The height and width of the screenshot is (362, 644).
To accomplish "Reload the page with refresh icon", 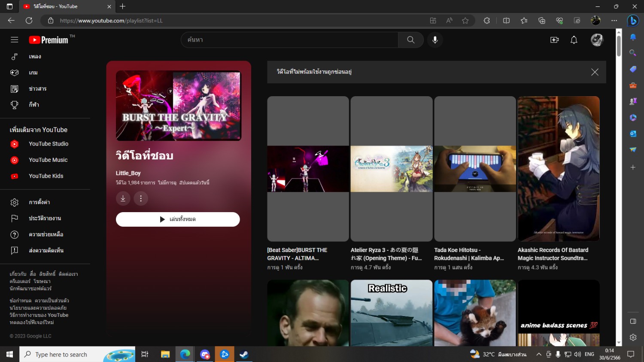I will click(x=29, y=21).
